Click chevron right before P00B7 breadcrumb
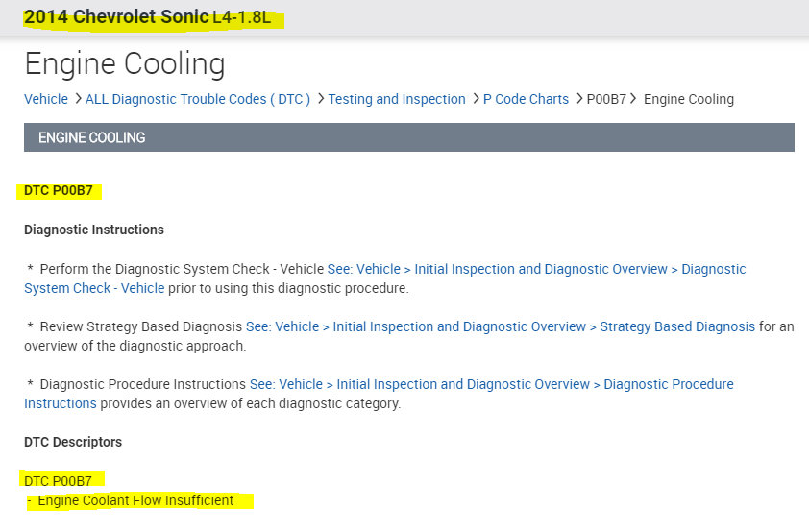The width and height of the screenshot is (809, 532). [579, 99]
